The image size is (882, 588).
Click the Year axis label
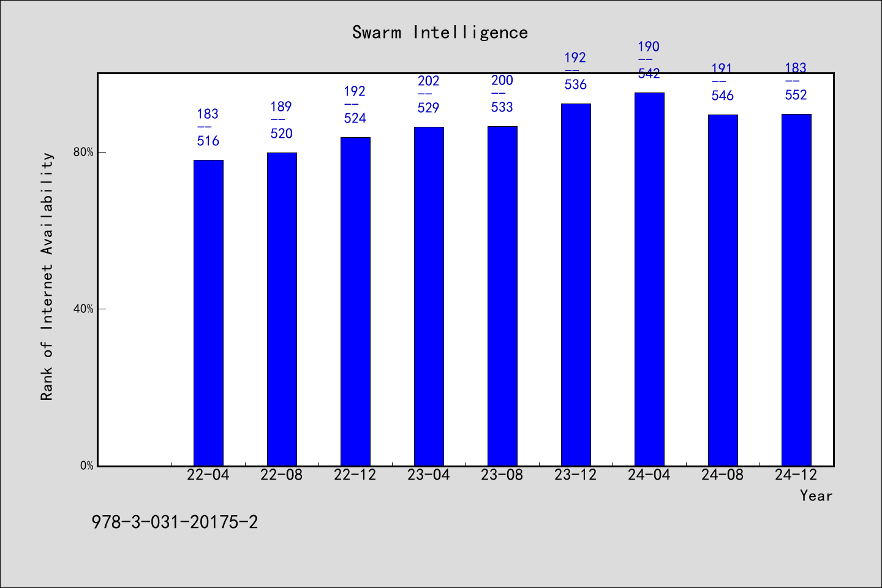[x=816, y=496]
